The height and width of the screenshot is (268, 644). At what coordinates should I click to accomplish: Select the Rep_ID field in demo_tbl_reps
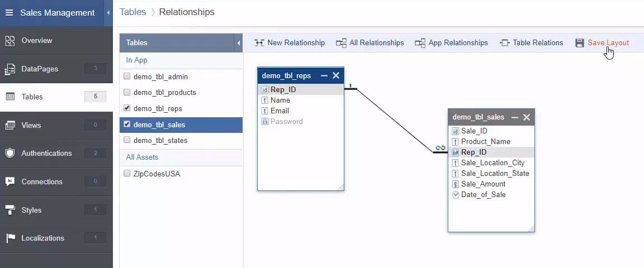[283, 90]
